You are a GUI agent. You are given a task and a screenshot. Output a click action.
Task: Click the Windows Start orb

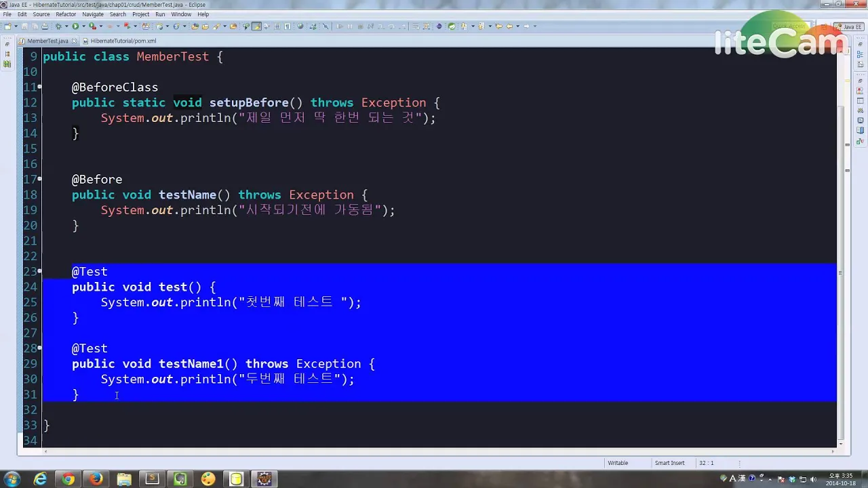[x=12, y=479]
